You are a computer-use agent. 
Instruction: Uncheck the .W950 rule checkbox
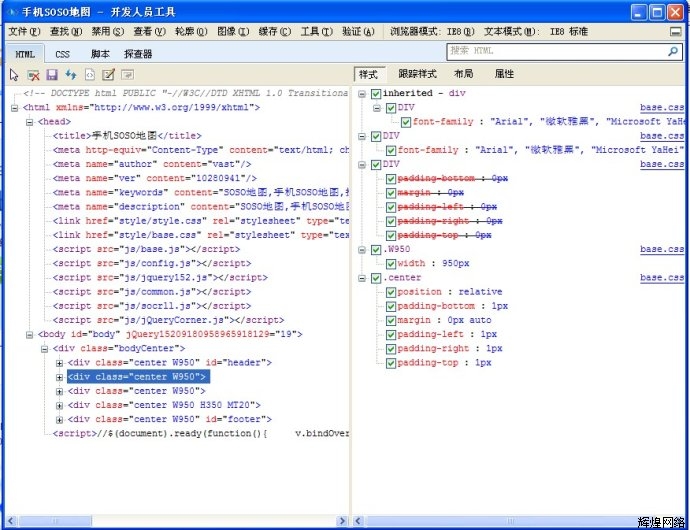coord(376,250)
